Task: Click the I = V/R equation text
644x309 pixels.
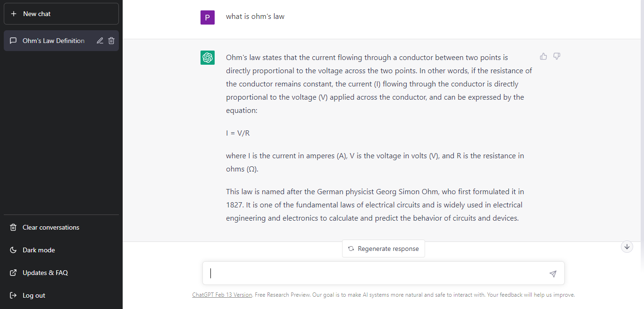Action: click(x=238, y=133)
